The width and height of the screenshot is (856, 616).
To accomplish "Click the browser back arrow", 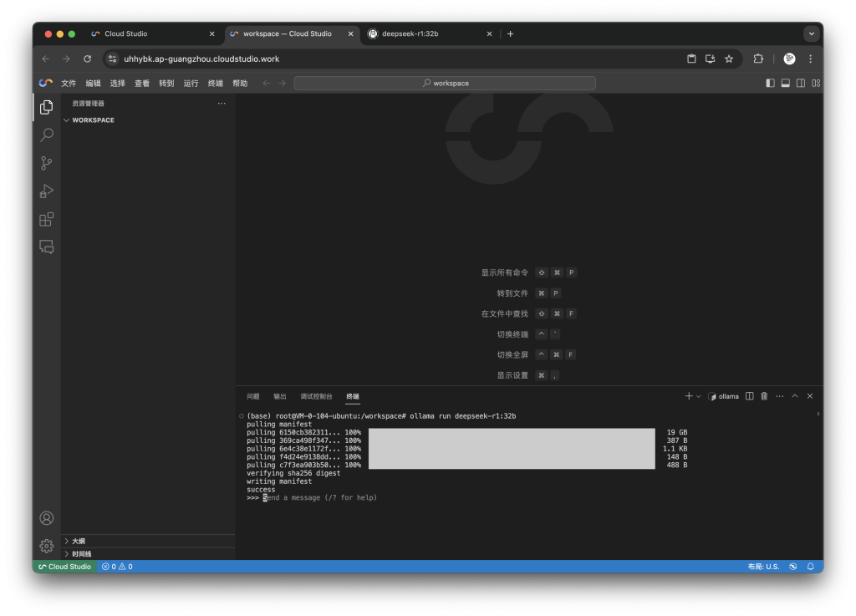I will (x=46, y=59).
